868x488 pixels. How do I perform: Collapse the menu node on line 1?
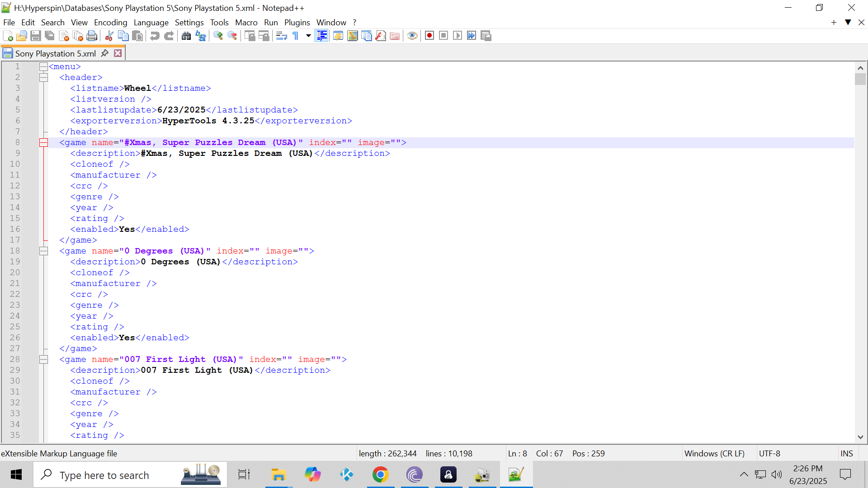pos(43,67)
